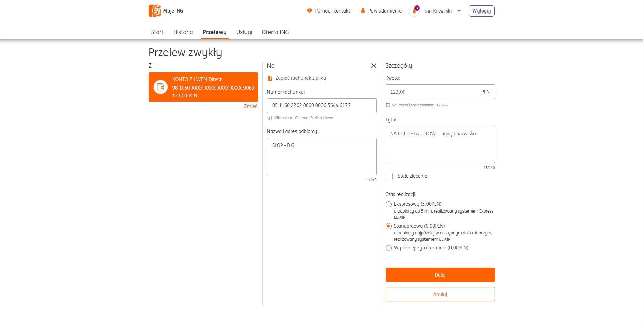Click Zmień to change source account

coord(251,106)
